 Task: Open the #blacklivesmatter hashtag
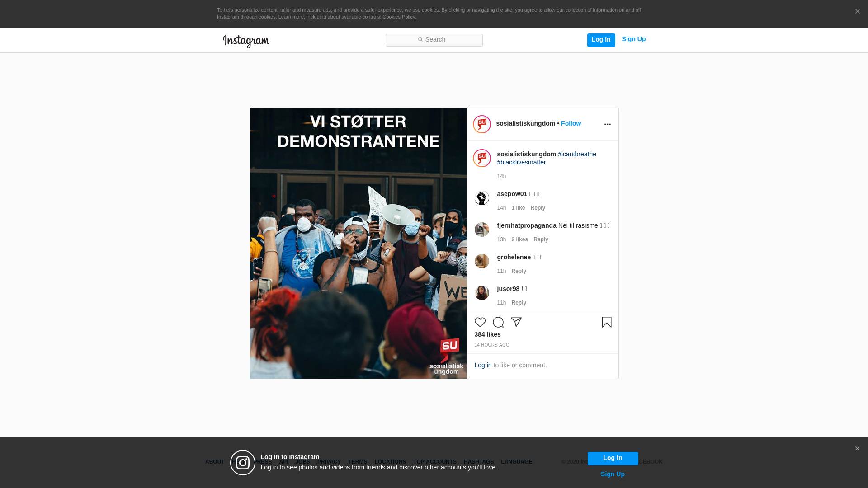(521, 162)
